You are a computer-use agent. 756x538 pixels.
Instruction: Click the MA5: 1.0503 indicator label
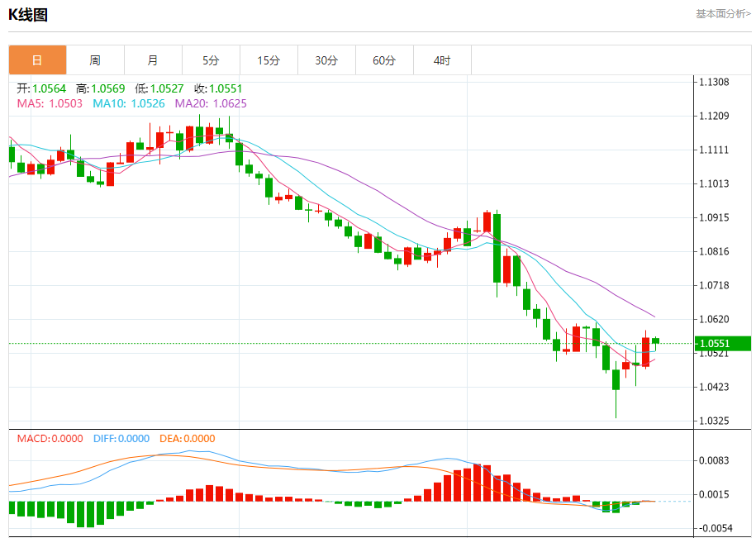point(50,103)
